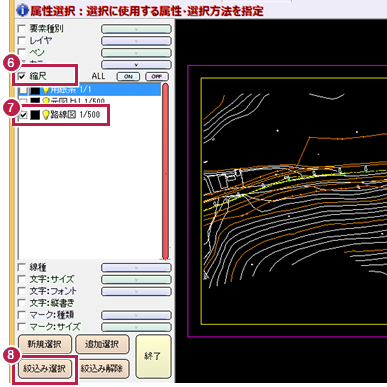Click the red scale list scrollbar
Viewport: 387px width, 387px height.
coord(165,172)
